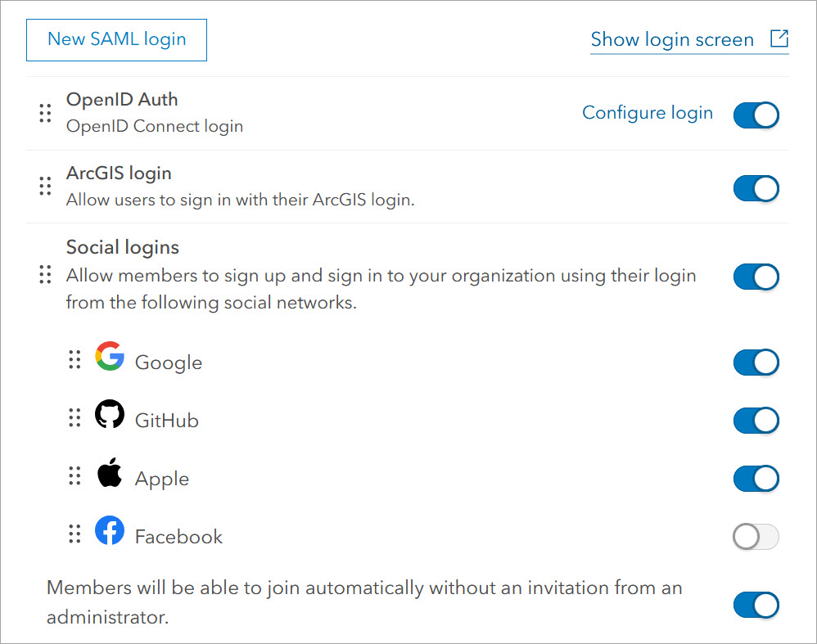Disable the GitHub login switch
The height and width of the screenshot is (644, 817).
756,421
